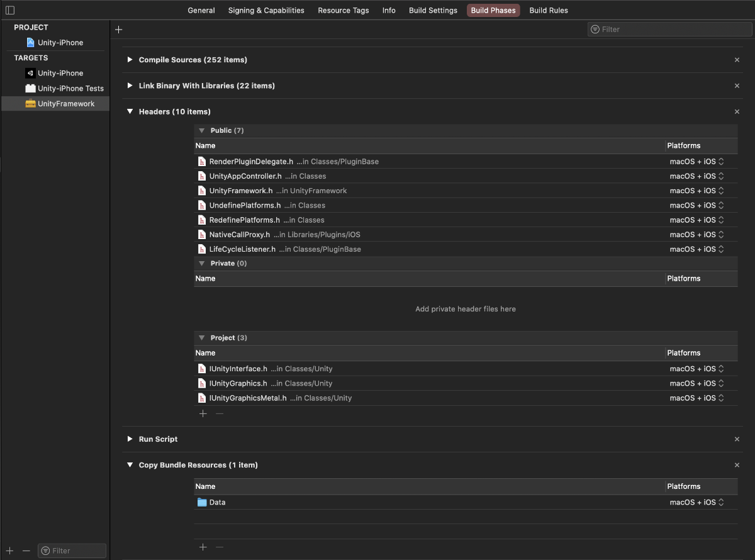Viewport: 755px width, 560px height.
Task: Click the UnityFramework toolbox icon
Action: [x=30, y=104]
